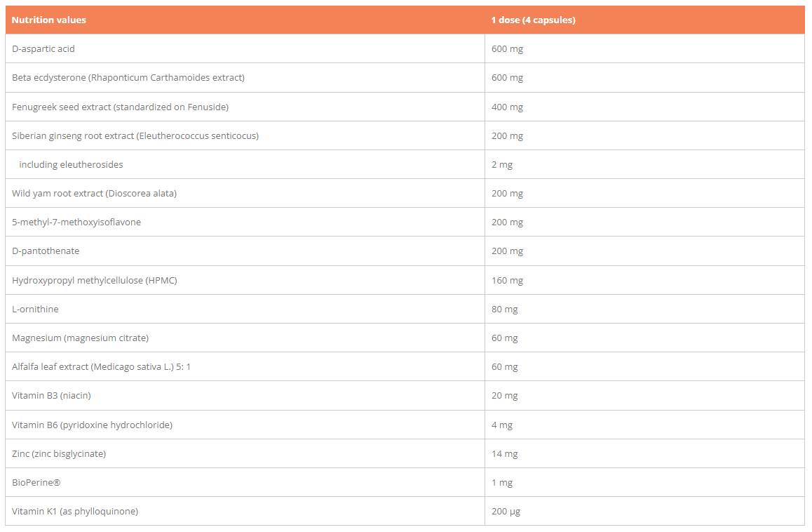The image size is (812, 532).
Task: Click the including eleutherosides sub-row
Action: tap(71, 165)
